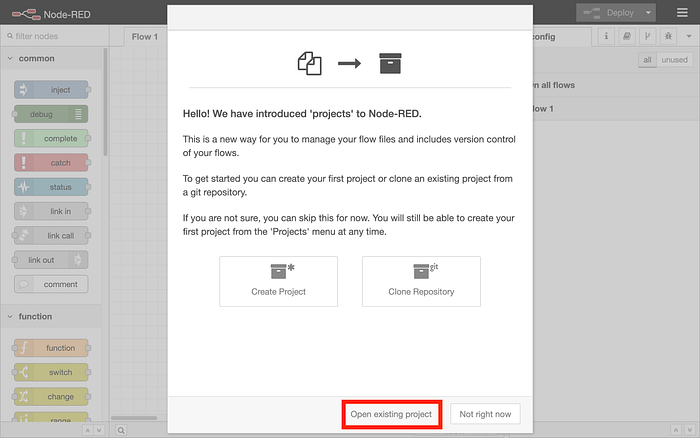Screen dimensions: 700x438
Task: Switch to the Flow 1 tab
Action: pos(144,37)
